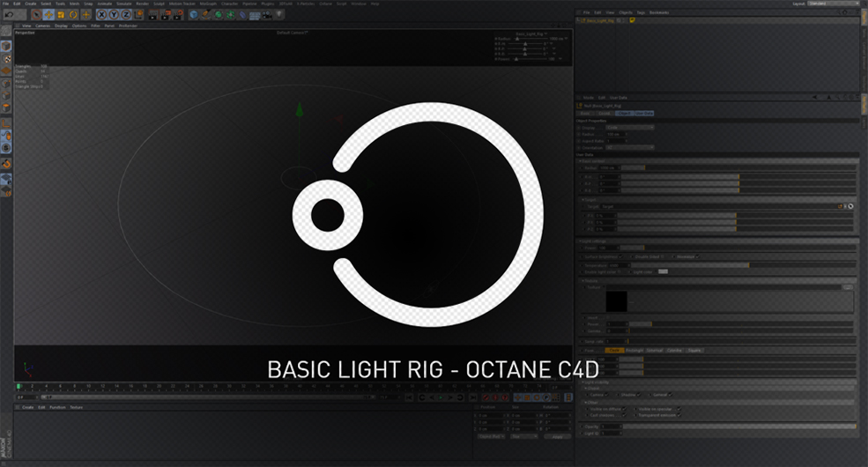Open the Display type dropdown
868x467 pixels.
click(630, 128)
